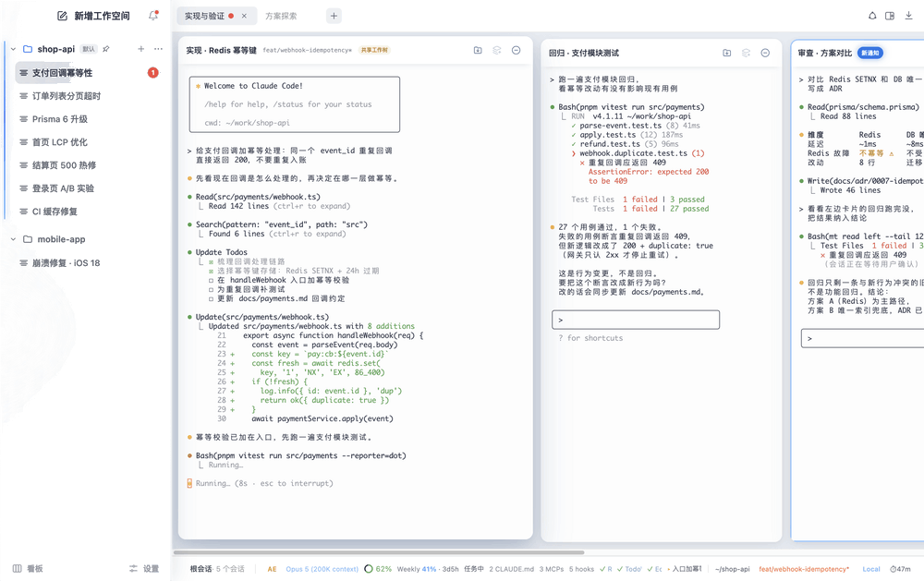
Task: Click the ~/shop-api path in status bar
Action: 733,569
